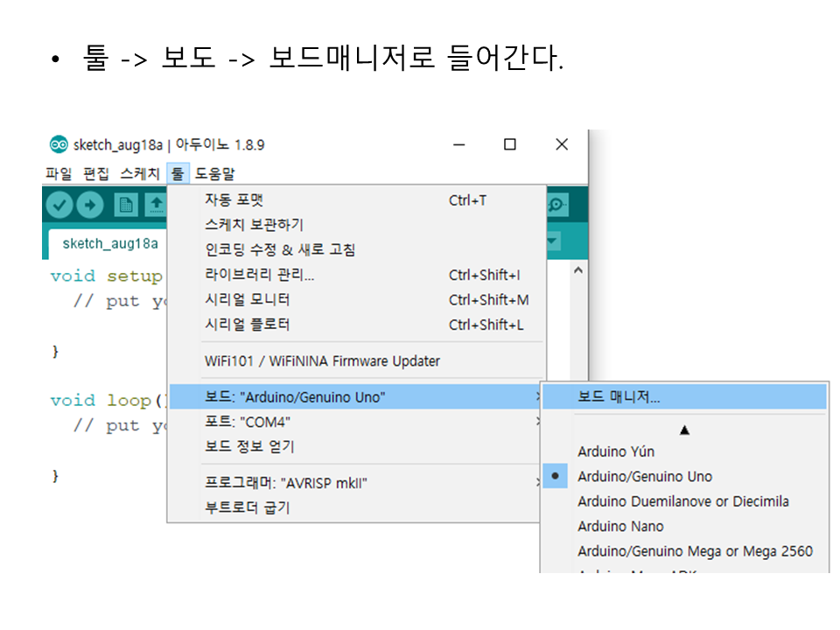This screenshot has height=630, width=840.
Task: Open the 파일 menu
Action: 59,173
